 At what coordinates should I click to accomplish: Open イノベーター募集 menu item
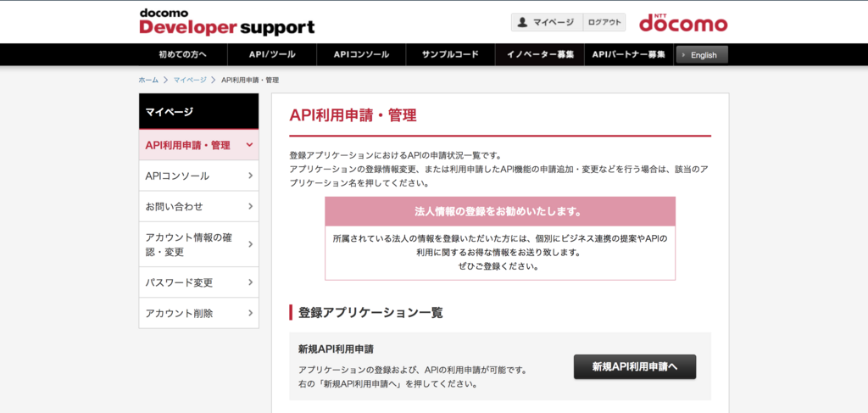coord(540,55)
